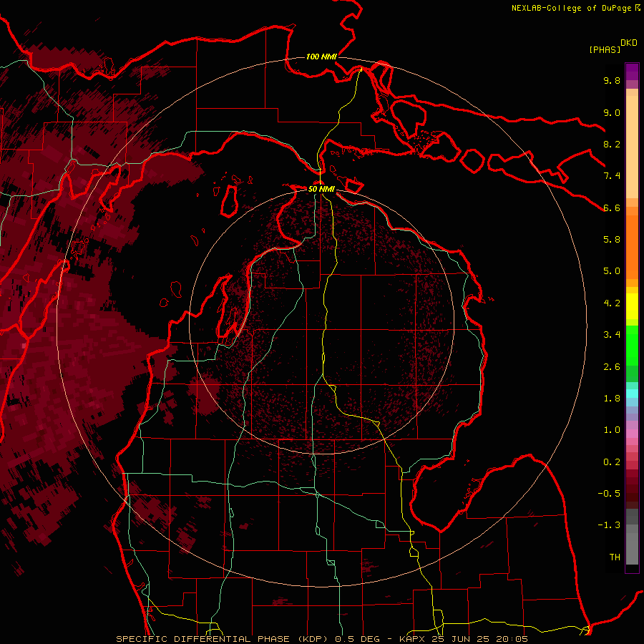Click the DKD unit label above color bar
Screen dimensions: 644x644
click(x=629, y=43)
